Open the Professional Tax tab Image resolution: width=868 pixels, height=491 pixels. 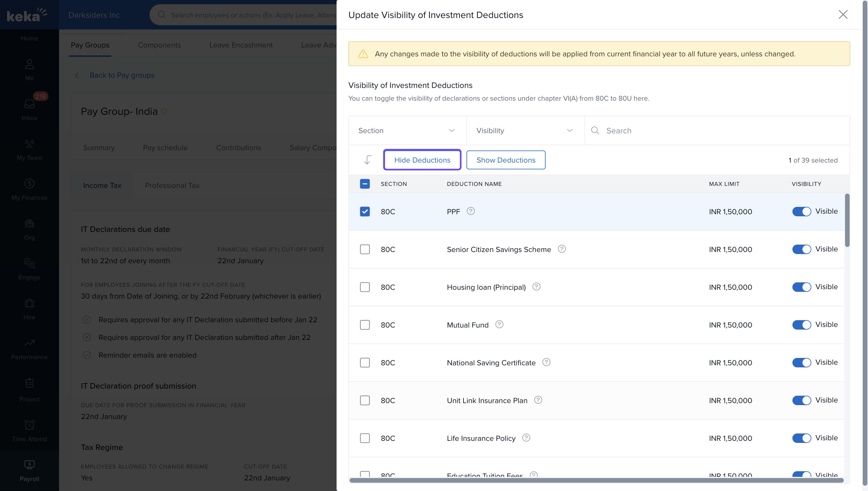(x=172, y=186)
